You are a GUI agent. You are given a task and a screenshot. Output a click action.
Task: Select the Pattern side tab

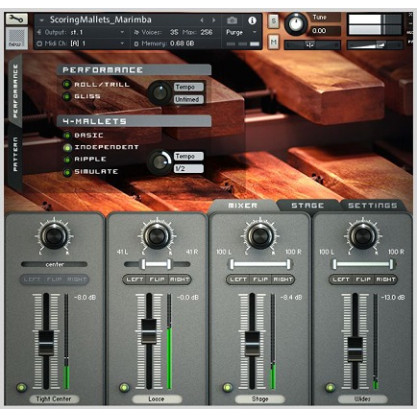(x=15, y=154)
